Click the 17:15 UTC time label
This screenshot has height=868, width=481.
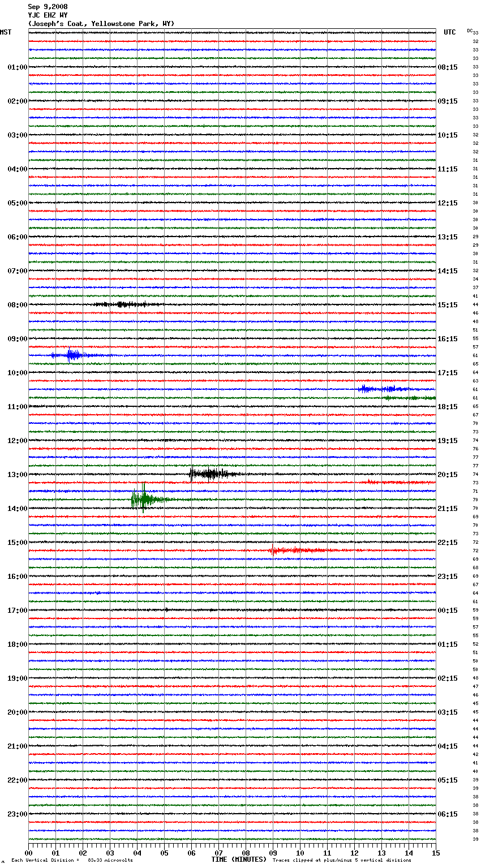(x=448, y=373)
